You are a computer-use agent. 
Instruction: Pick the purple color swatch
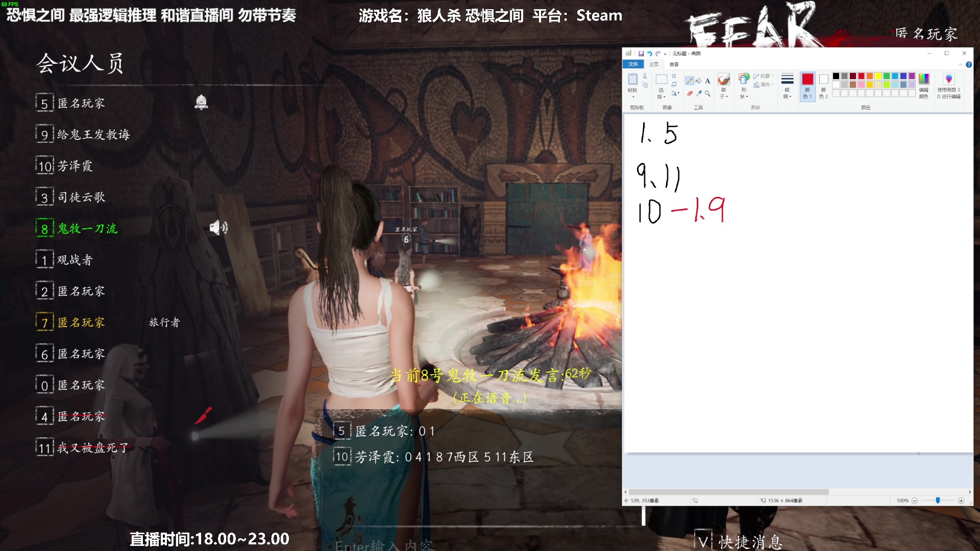tap(912, 76)
